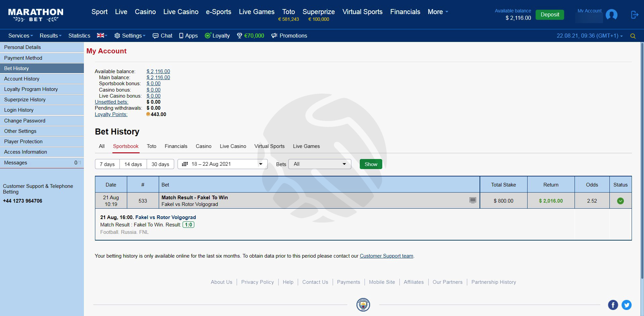Open the e-Sports section
Viewport: 644px width, 316px height.
point(218,12)
